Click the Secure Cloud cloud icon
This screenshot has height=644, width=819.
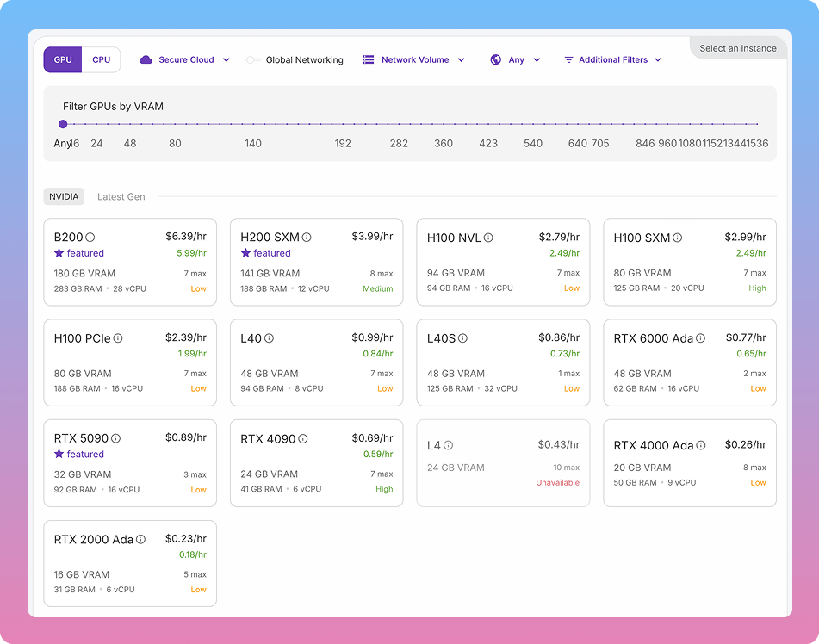coord(146,59)
